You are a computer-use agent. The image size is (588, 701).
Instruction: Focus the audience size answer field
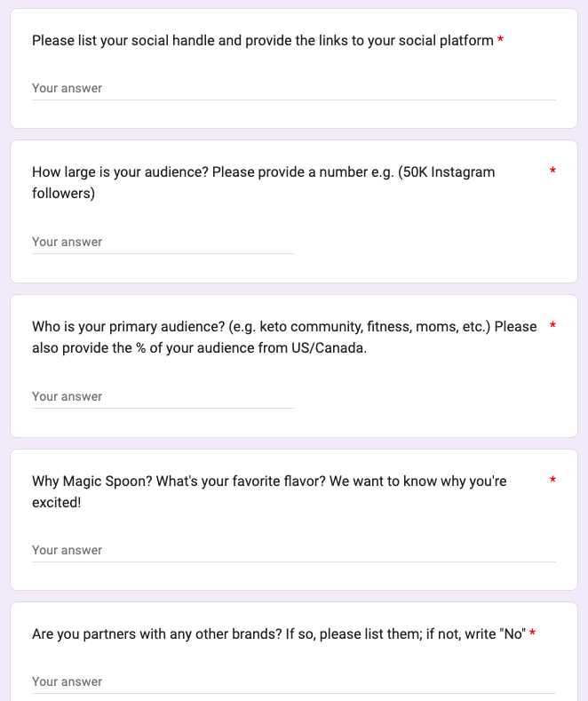(x=163, y=242)
